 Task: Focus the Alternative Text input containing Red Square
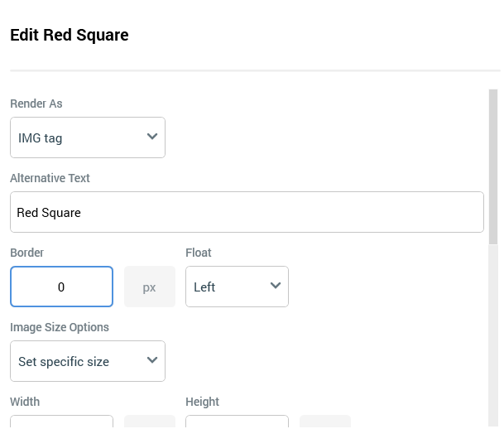(247, 213)
